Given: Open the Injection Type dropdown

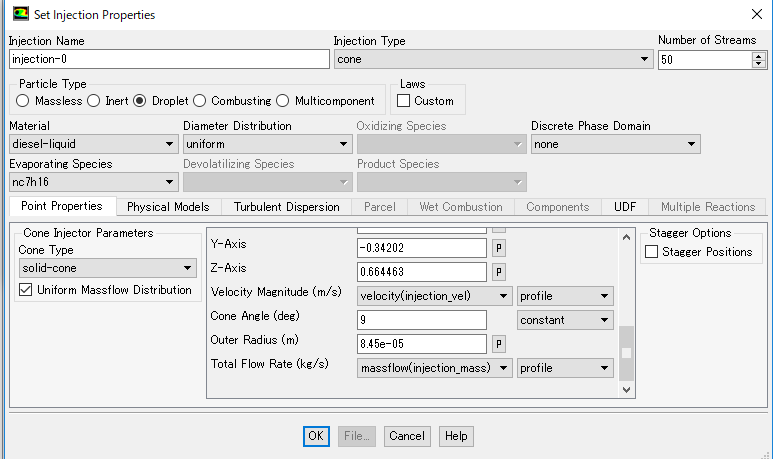Looking at the screenshot, I should click(x=493, y=59).
